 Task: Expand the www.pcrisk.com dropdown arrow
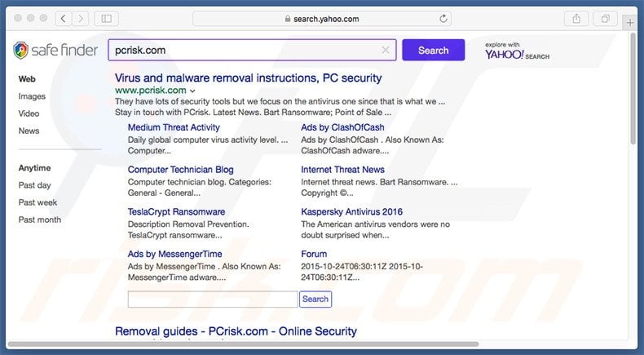[x=192, y=91]
